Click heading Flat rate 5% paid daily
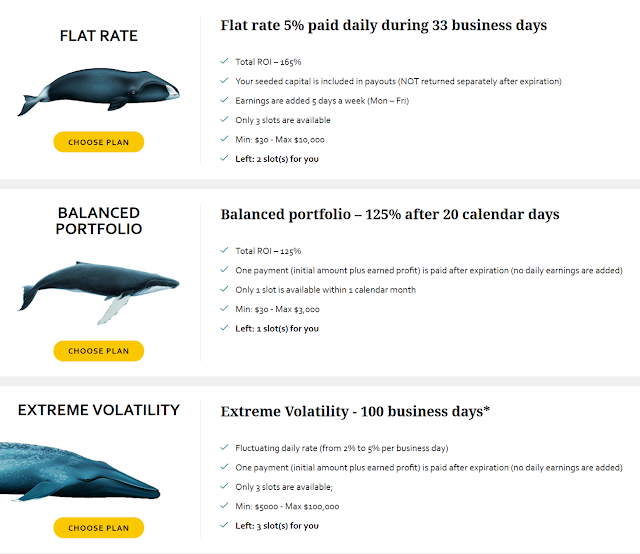The image size is (640, 554). pyautogui.click(x=384, y=25)
